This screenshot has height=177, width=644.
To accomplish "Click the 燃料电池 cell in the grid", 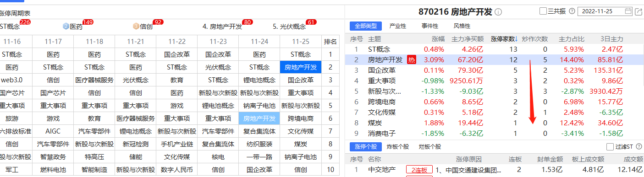I will pos(53,170).
